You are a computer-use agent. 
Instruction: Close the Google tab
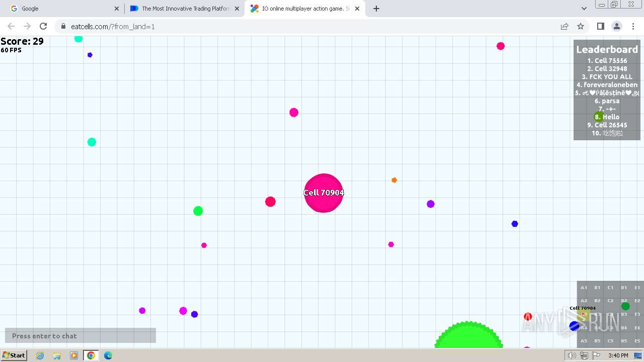(x=117, y=9)
